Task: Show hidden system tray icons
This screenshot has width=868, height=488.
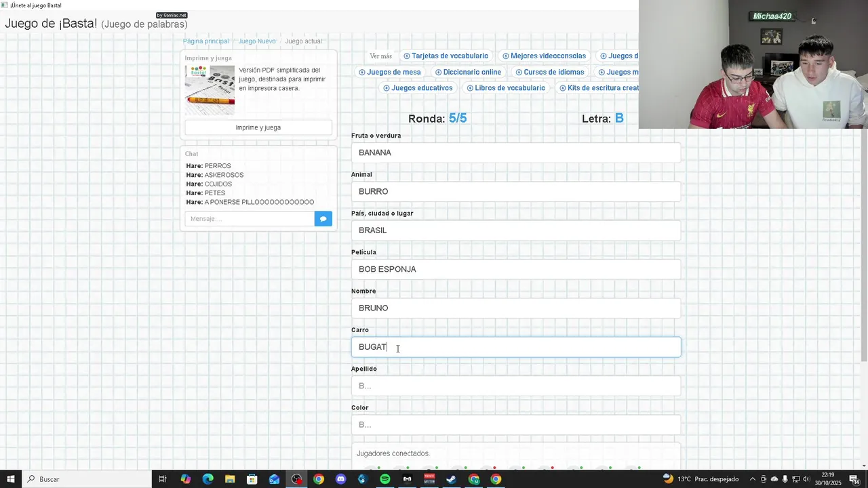Action: 752,479
